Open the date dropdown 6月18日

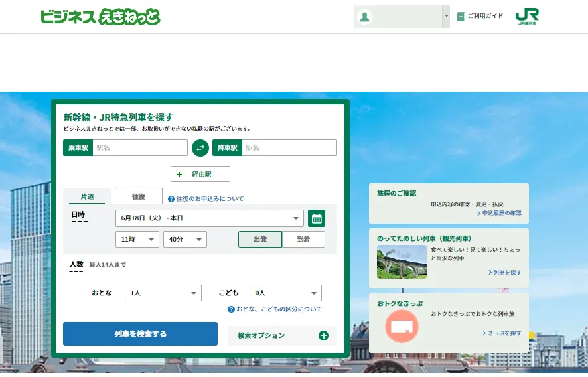pyautogui.click(x=210, y=218)
